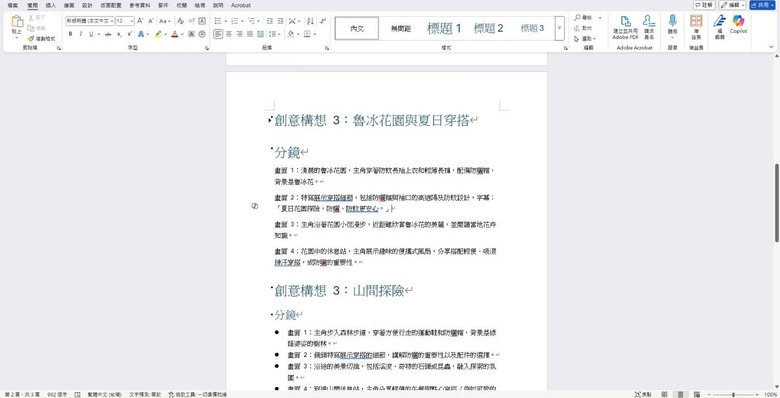
Task: Switch to the Design (設計) tab
Action: (x=87, y=5)
